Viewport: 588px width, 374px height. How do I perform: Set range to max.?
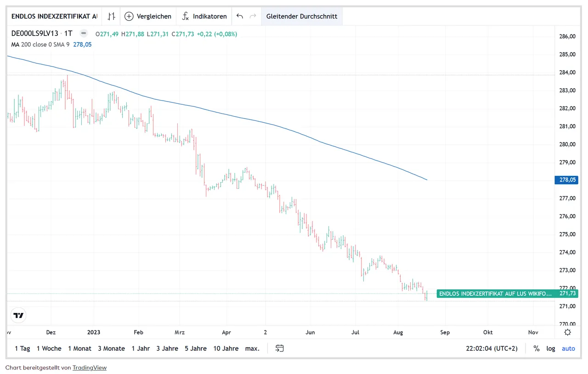(252, 348)
